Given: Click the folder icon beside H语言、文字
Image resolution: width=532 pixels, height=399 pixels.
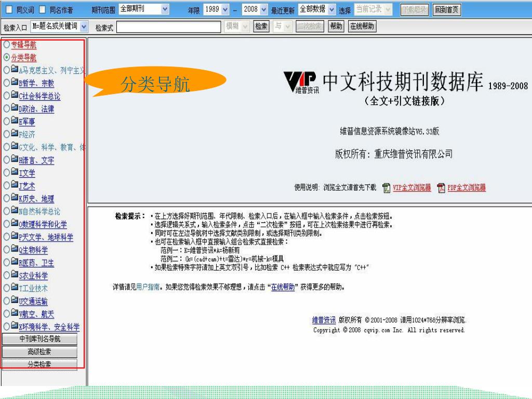Looking at the screenshot, I should tap(15, 159).
